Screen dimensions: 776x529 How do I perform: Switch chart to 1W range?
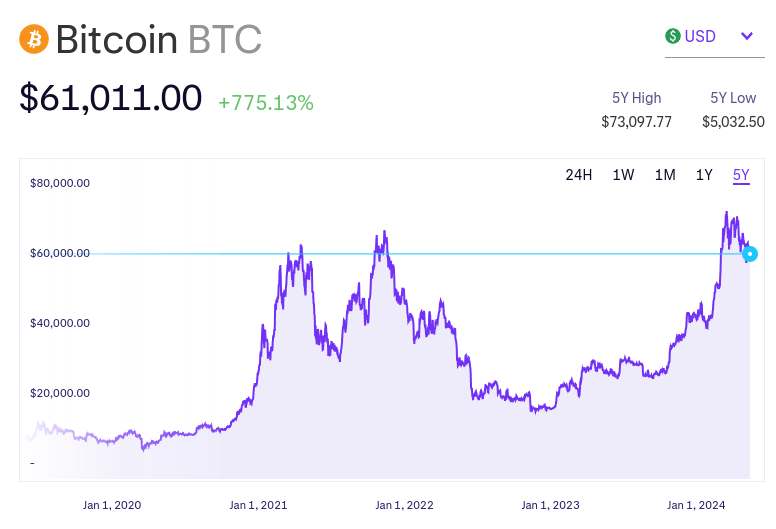623,175
